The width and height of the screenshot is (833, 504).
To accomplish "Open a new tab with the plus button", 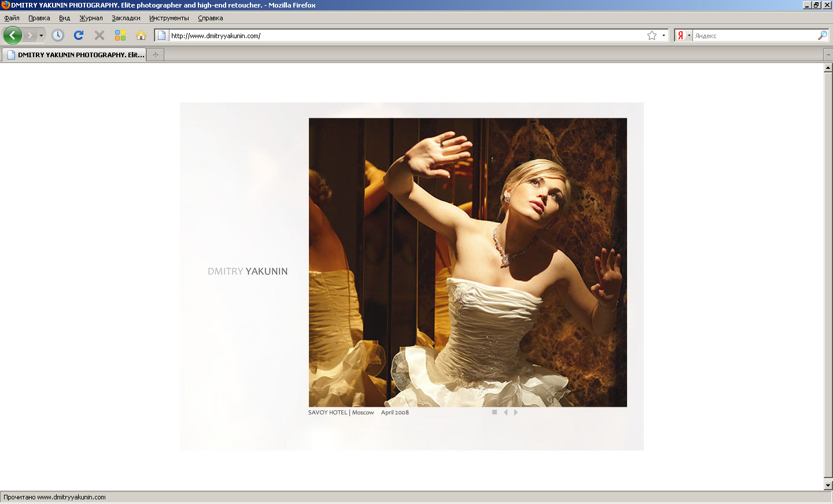I will pos(155,54).
